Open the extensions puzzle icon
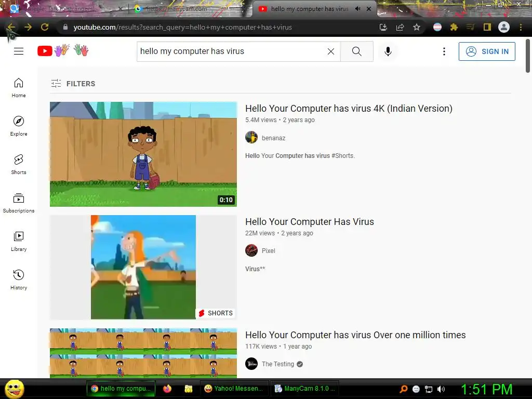 (454, 27)
